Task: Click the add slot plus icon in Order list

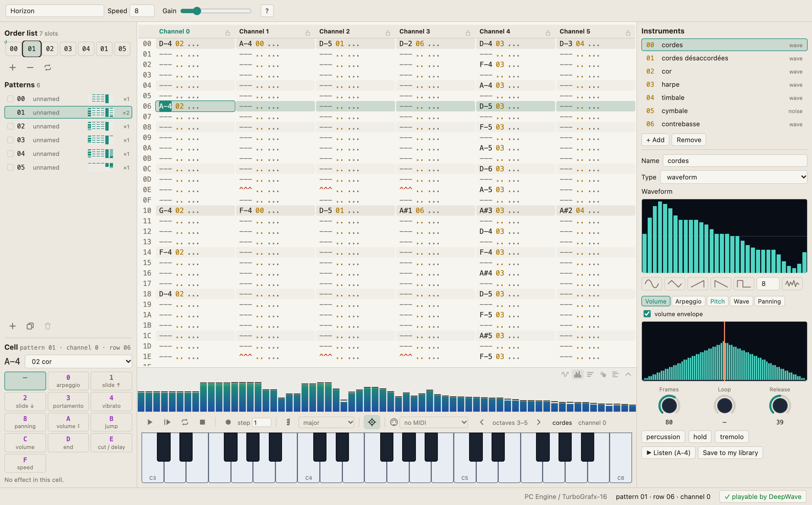Action: click(13, 68)
